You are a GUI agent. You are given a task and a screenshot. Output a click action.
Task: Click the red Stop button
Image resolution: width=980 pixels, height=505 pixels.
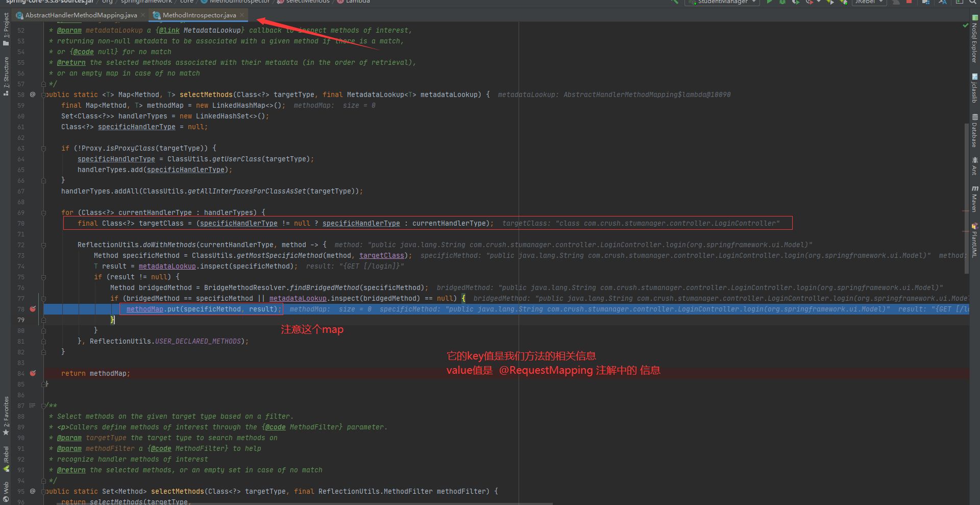point(909,2)
